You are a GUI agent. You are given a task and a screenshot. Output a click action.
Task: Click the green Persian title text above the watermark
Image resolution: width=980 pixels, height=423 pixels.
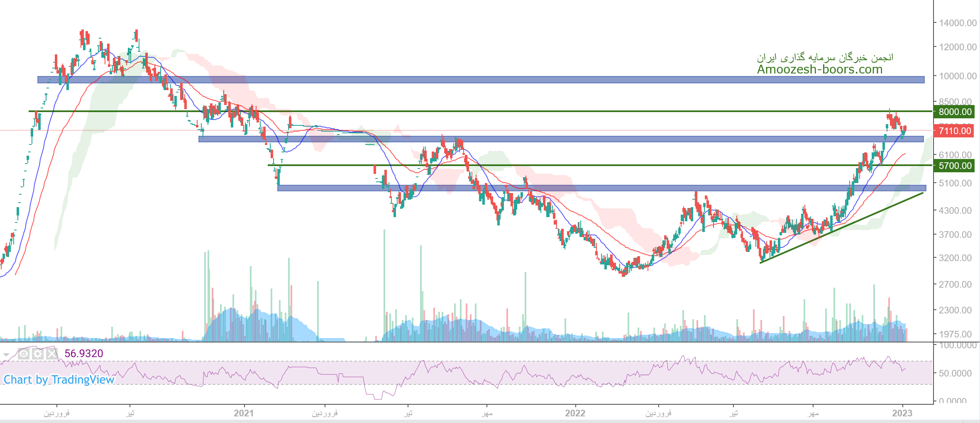[x=825, y=57]
